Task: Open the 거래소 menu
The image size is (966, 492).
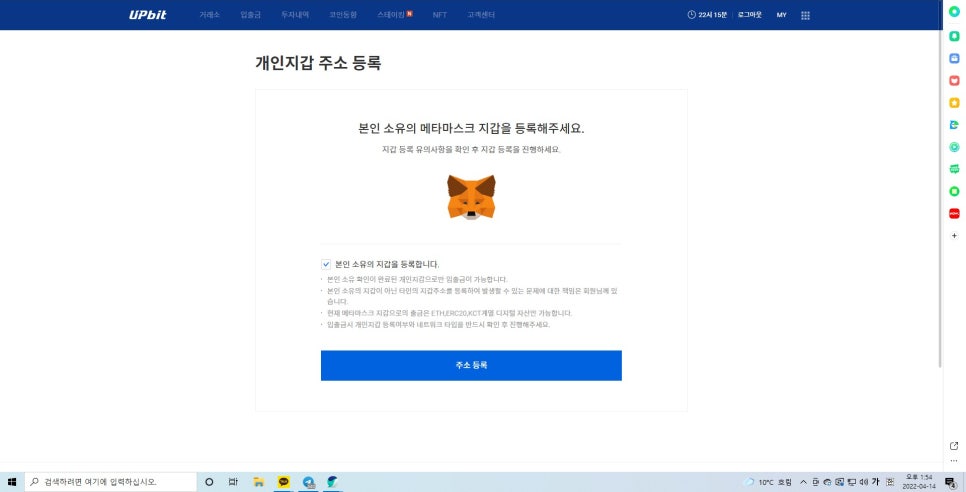Action: (x=209, y=15)
